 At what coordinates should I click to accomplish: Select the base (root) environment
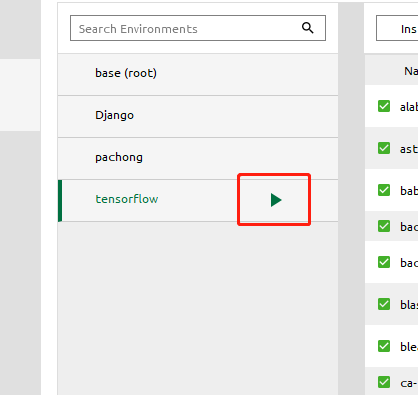coord(198,75)
